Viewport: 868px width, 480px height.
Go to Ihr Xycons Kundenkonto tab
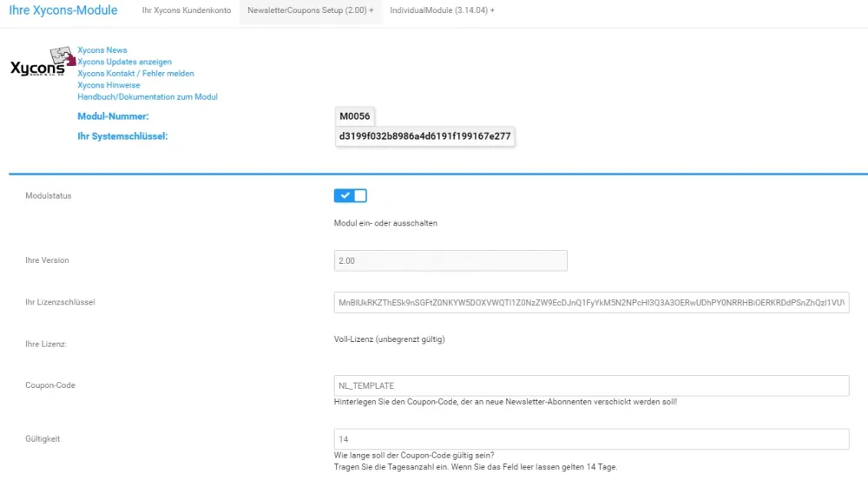point(186,10)
